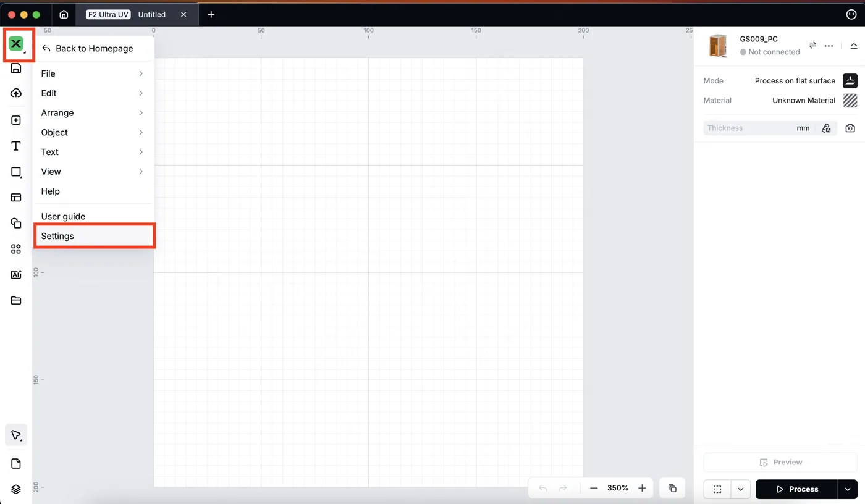Open the page/canvas icon in sidebar
The image size is (865, 504).
coord(16,464)
